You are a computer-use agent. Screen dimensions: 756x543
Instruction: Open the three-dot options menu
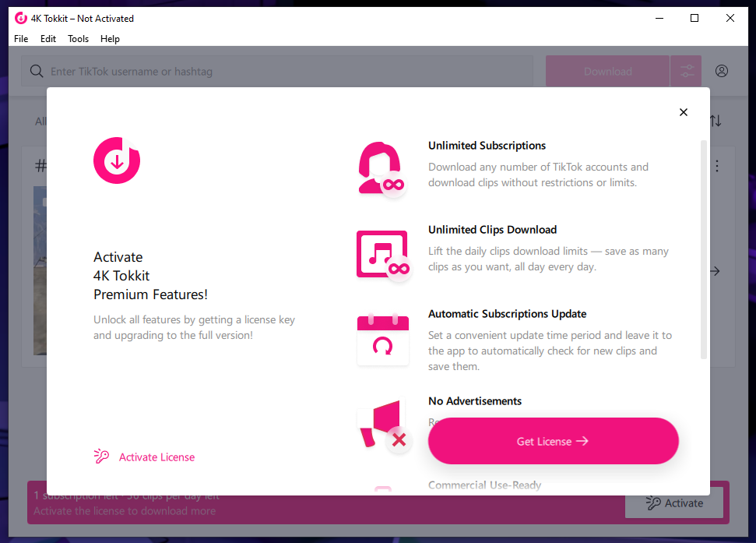pos(717,166)
